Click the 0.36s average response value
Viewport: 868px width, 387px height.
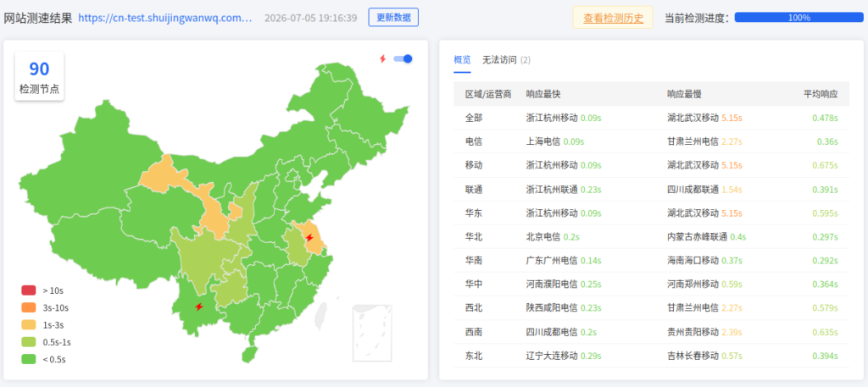[x=827, y=141]
